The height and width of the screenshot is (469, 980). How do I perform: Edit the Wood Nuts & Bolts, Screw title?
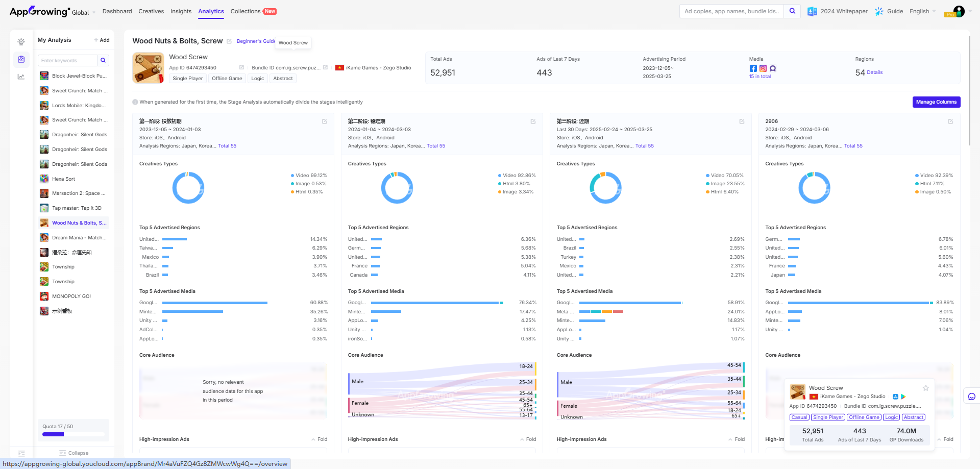(229, 41)
